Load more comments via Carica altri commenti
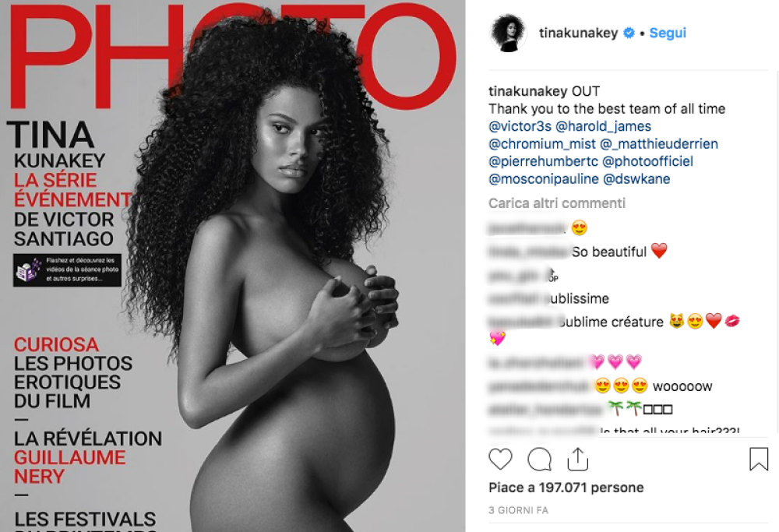This screenshot has height=532, width=779. [557, 203]
